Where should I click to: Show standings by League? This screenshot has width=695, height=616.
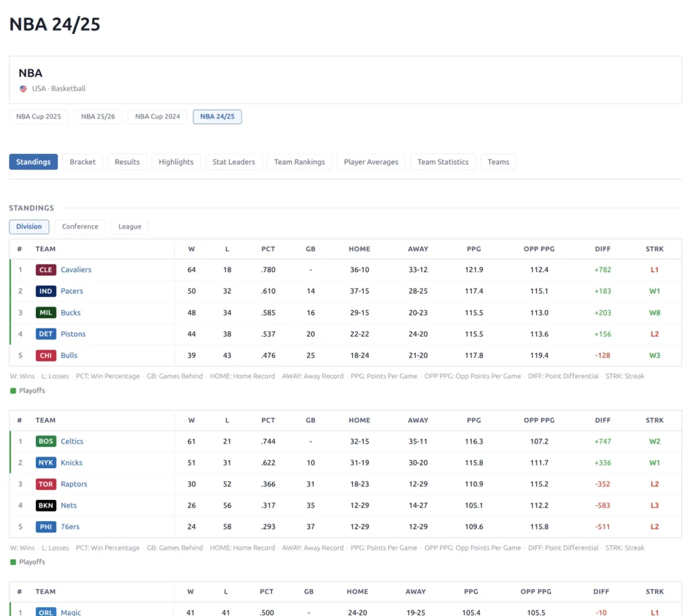tap(130, 227)
